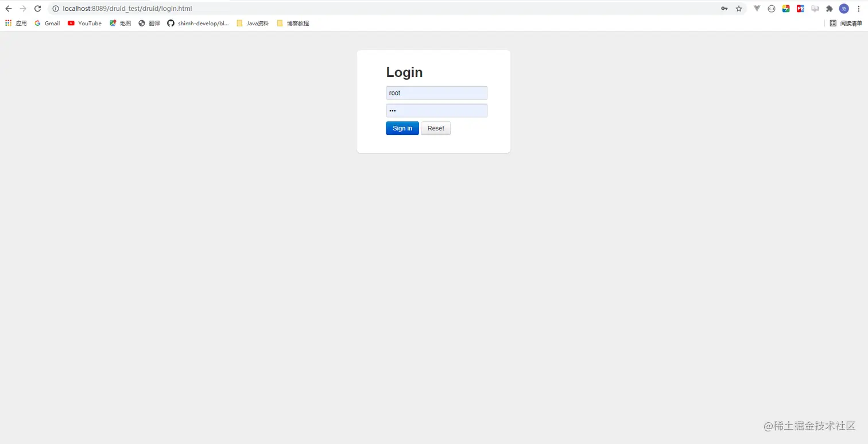Open the Gmail bookmark
Viewport: 868px width, 444px height.
47,24
